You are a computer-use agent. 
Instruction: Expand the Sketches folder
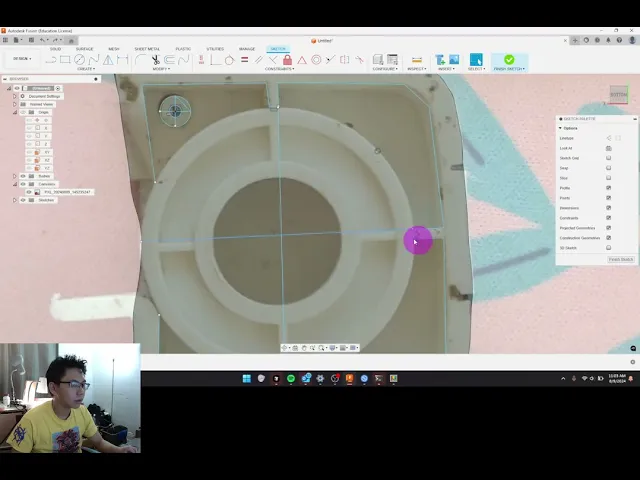click(15, 200)
